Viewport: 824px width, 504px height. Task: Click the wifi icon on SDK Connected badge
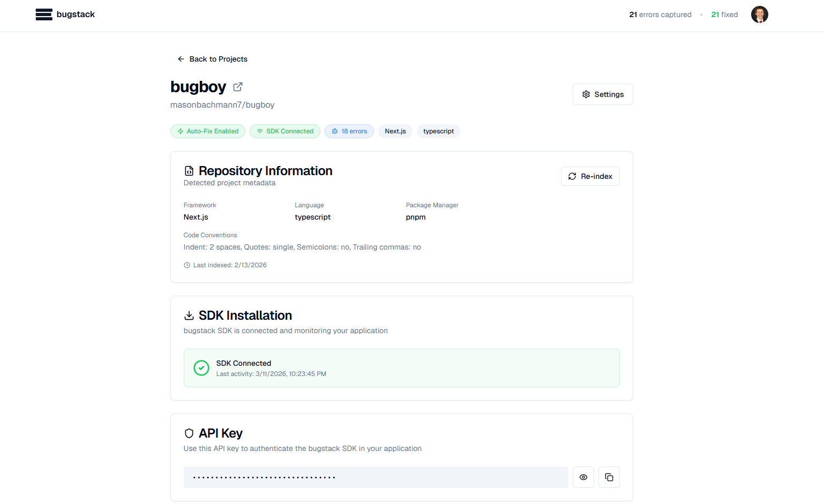(x=259, y=131)
